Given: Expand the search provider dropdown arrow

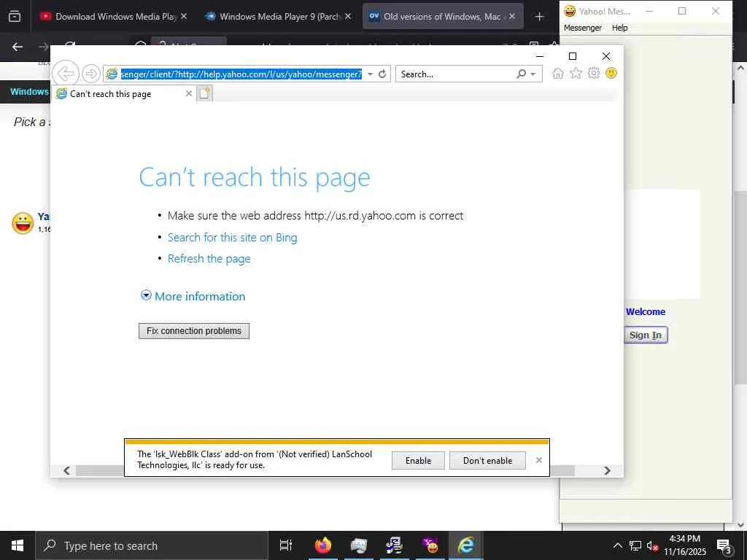Looking at the screenshot, I should pyautogui.click(x=533, y=74).
